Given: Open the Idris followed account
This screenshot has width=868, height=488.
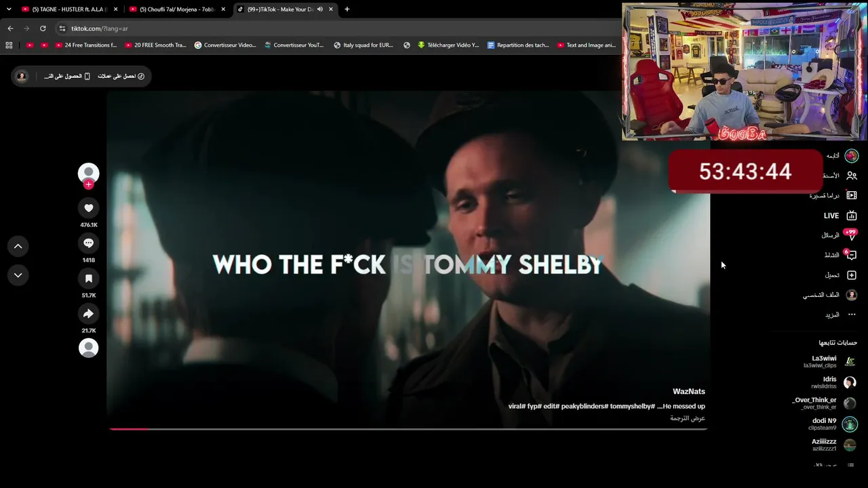Looking at the screenshot, I should click(834, 382).
